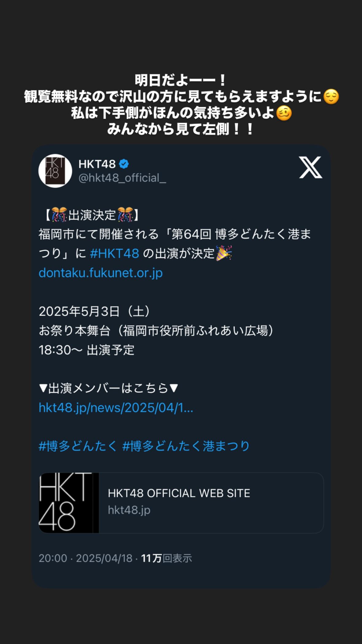Click the second confetti ball emoji
362x644 pixels.
pos(125,214)
